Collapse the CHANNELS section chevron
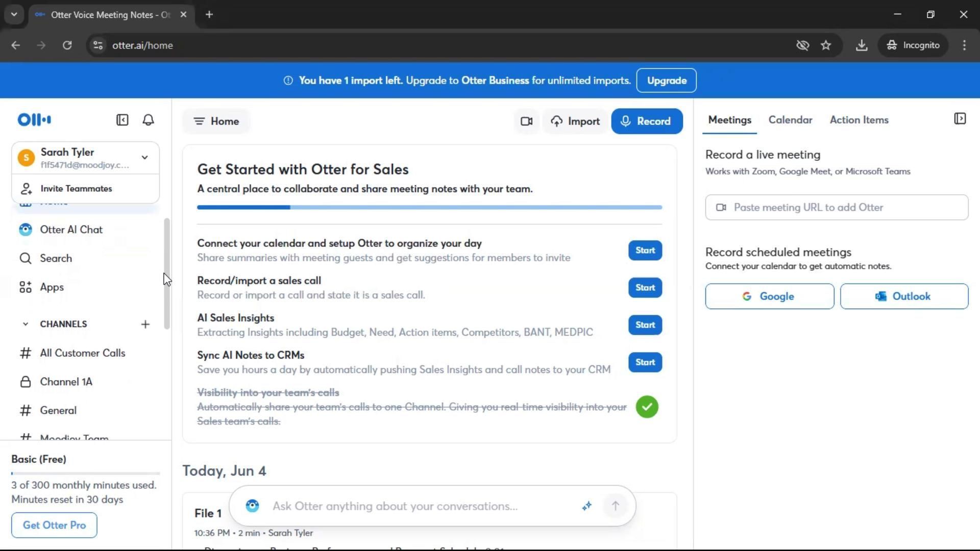This screenshot has width=980, height=551. 25,324
